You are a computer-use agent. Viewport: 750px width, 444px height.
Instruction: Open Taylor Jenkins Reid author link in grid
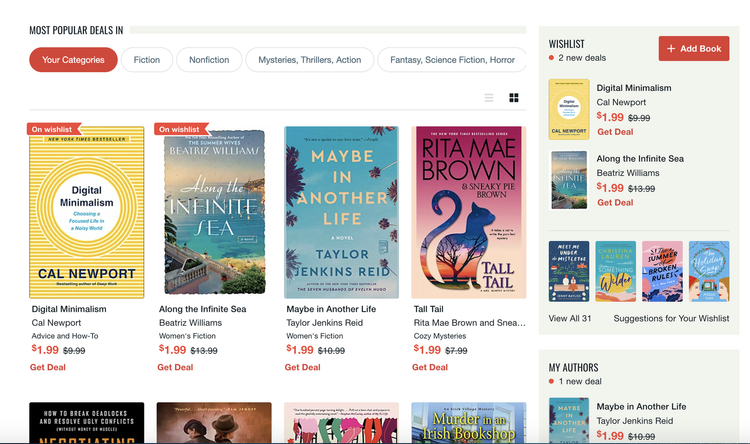click(x=324, y=323)
